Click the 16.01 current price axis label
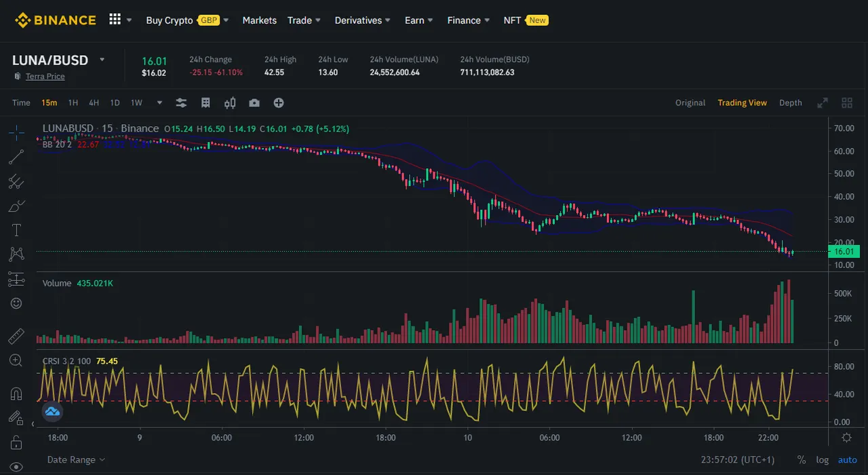 pos(844,251)
